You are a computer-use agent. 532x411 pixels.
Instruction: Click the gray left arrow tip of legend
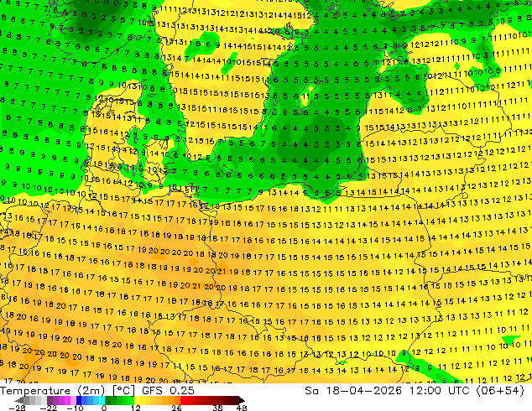tap(19, 400)
